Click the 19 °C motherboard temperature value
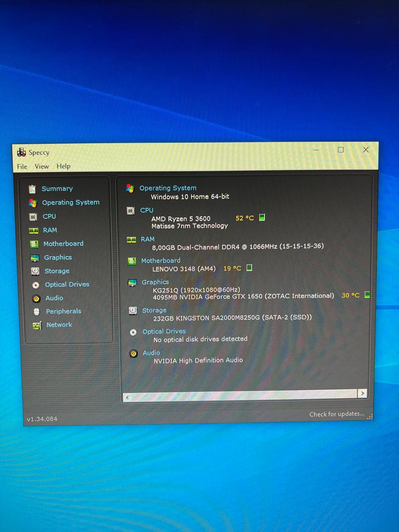 (x=232, y=268)
